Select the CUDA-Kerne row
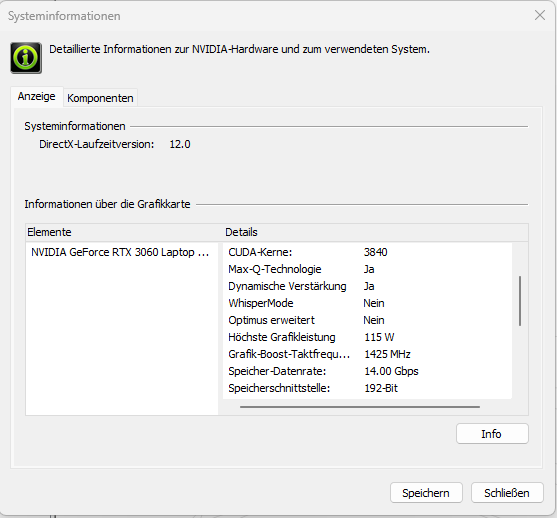This screenshot has width=557, height=518. click(367, 252)
